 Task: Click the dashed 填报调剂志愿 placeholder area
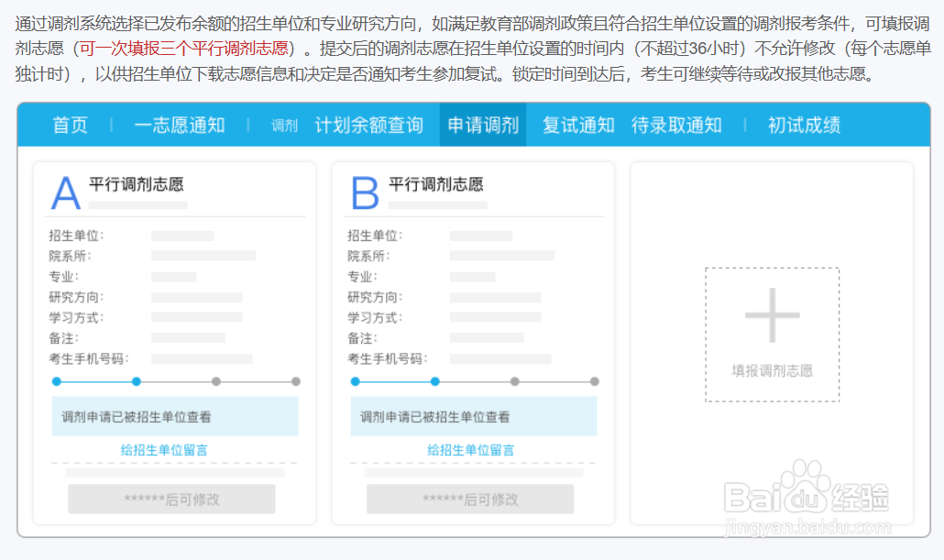(x=772, y=335)
